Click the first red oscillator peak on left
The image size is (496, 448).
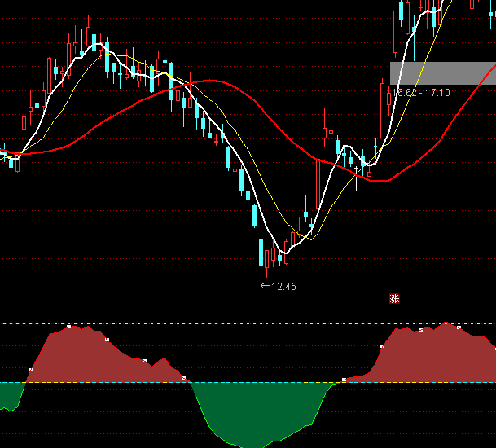click(x=71, y=327)
